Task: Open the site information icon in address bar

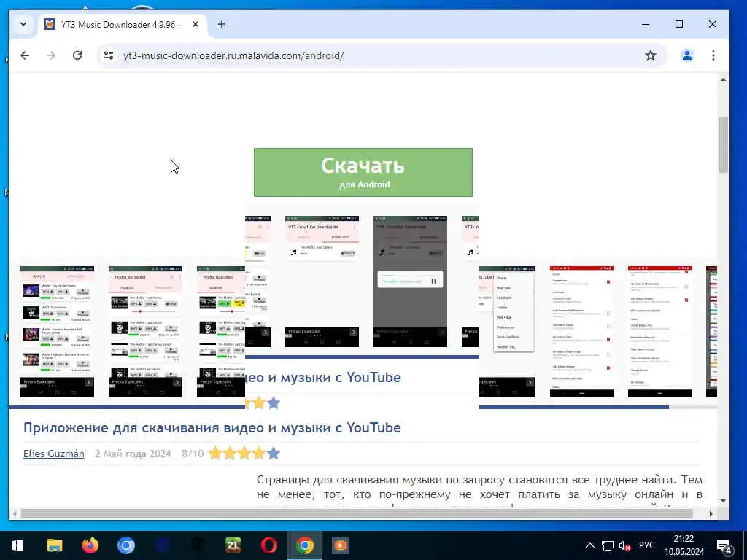Action: point(109,55)
